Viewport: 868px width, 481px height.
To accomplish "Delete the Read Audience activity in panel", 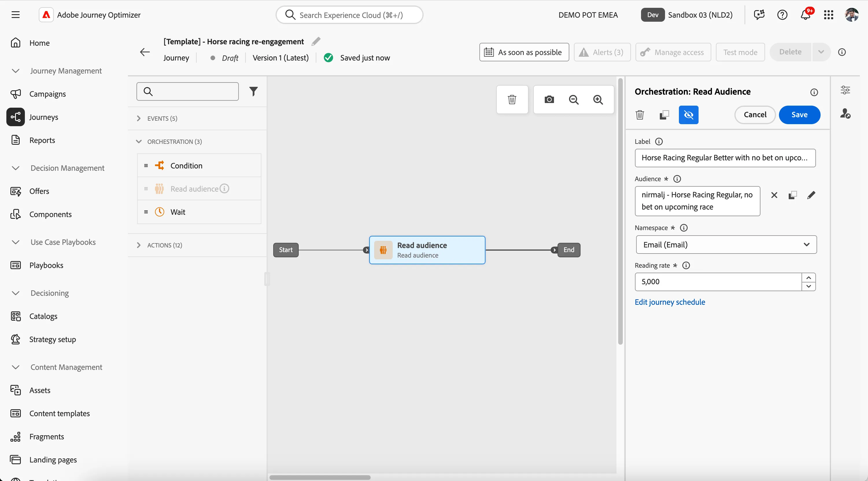I will 640,115.
